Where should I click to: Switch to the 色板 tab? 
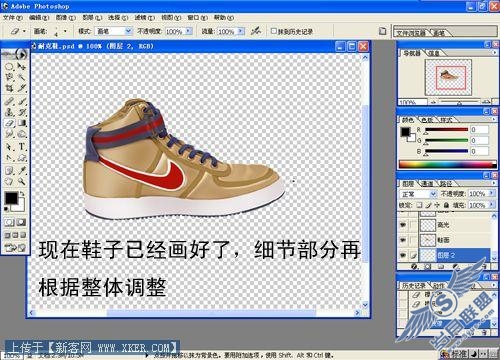click(427, 120)
